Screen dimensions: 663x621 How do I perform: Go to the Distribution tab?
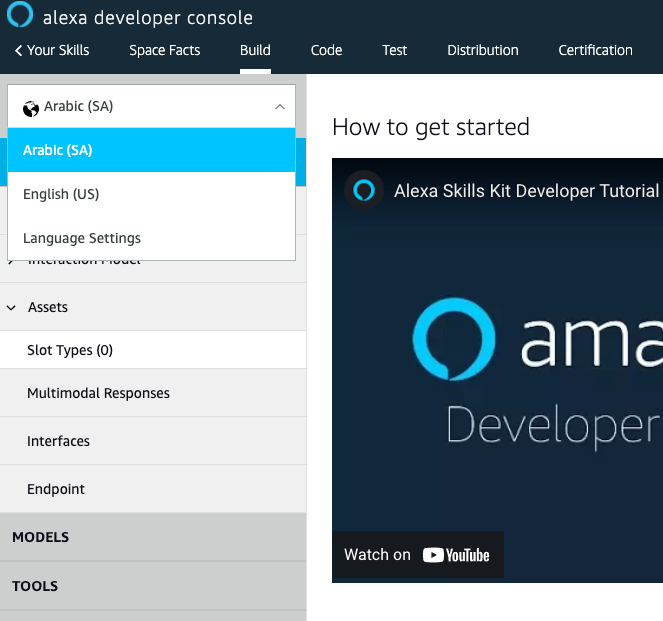pos(482,50)
